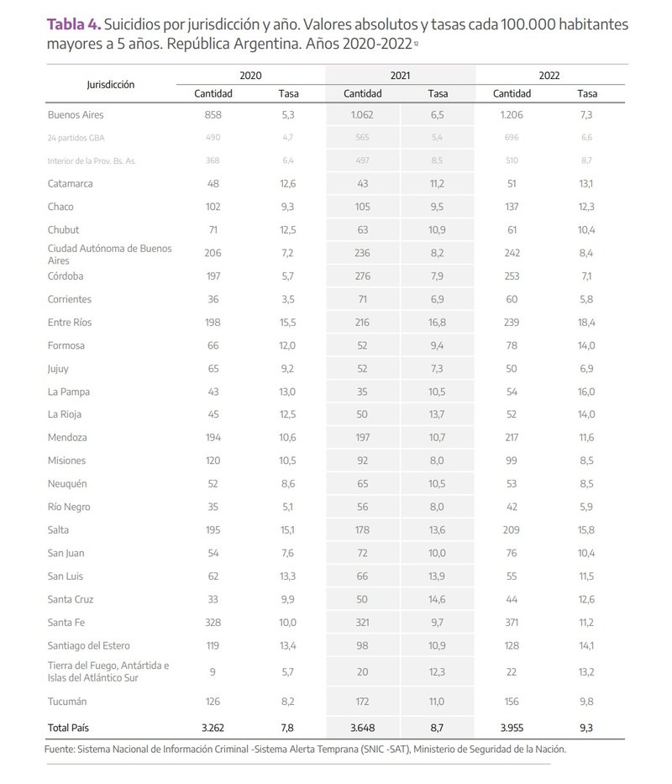Click "Interior de la Prov. Bs. As." label
The height and width of the screenshot is (784, 672).
92,160
